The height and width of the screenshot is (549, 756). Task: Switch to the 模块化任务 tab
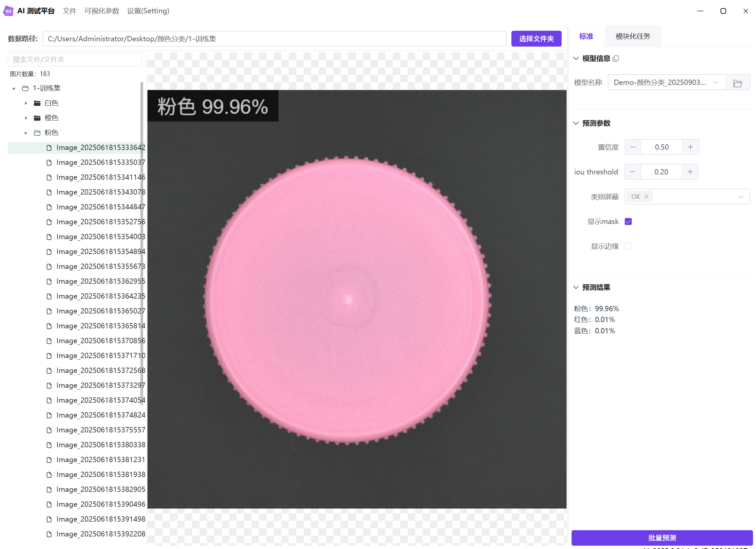tap(632, 36)
